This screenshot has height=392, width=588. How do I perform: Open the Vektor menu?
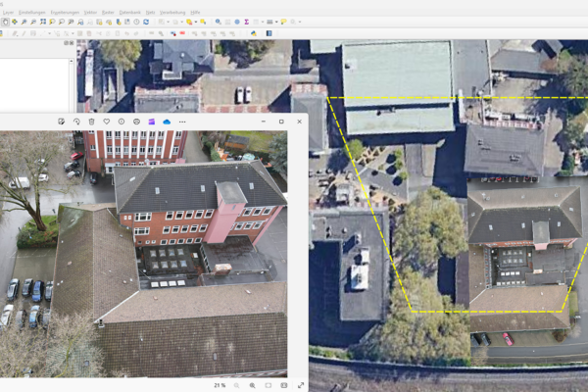pos(90,13)
